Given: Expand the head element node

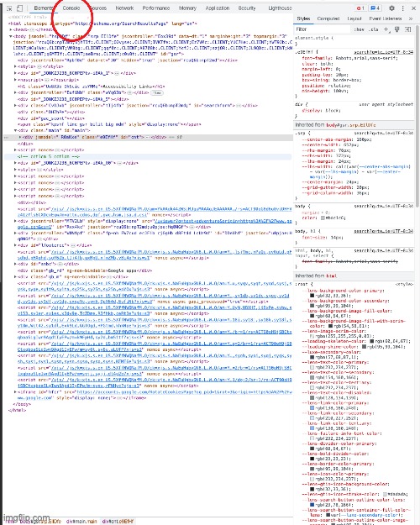Looking at the screenshot, I should 10,29.
